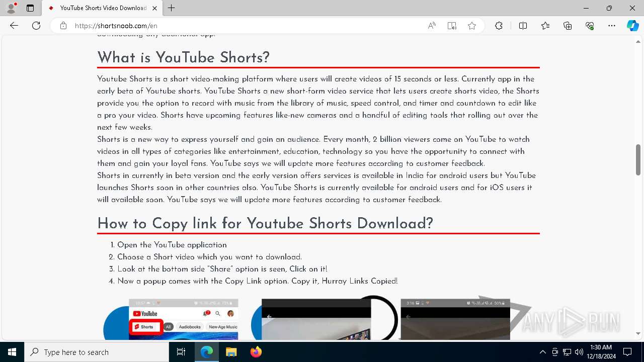Open Browser essentials heart icon

pyautogui.click(x=590, y=26)
